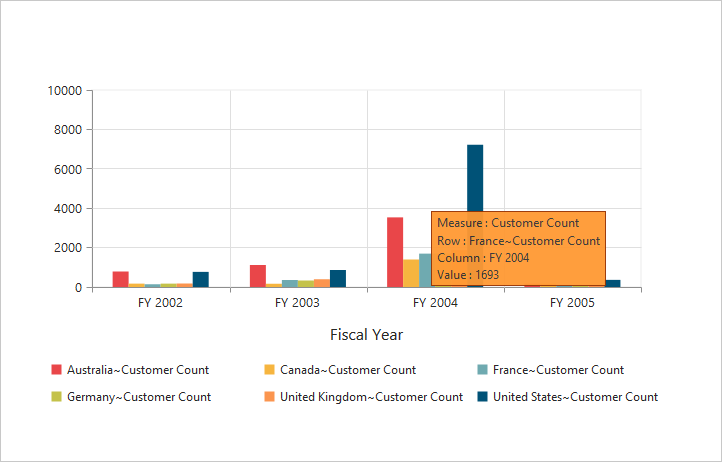Select the FY 2005 label on the horizontal axis

click(572, 302)
